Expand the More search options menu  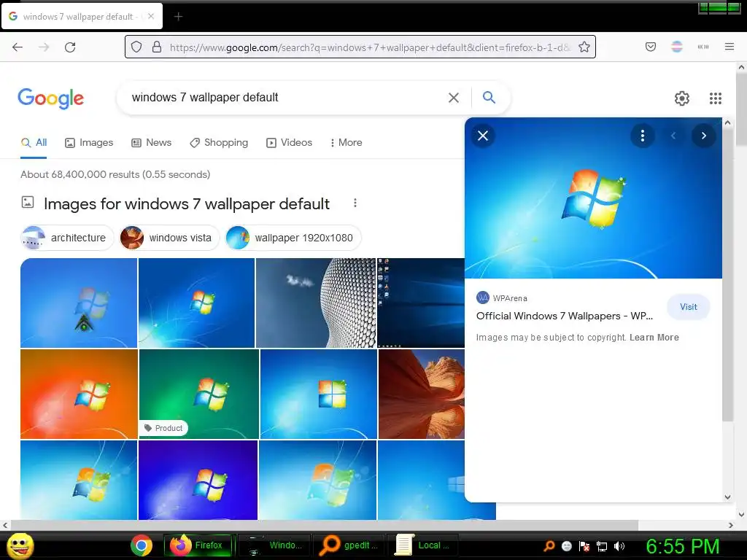pos(346,142)
